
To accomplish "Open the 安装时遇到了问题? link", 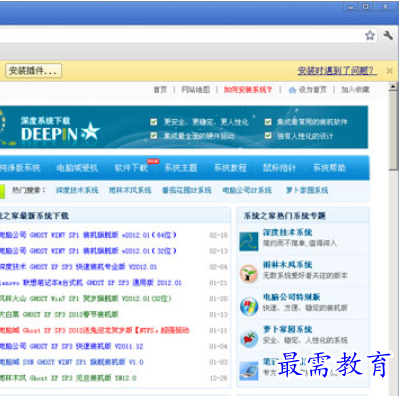I will [337, 70].
